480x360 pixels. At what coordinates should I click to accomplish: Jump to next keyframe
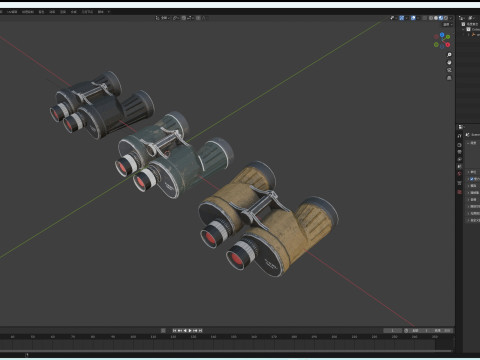[x=195, y=330]
